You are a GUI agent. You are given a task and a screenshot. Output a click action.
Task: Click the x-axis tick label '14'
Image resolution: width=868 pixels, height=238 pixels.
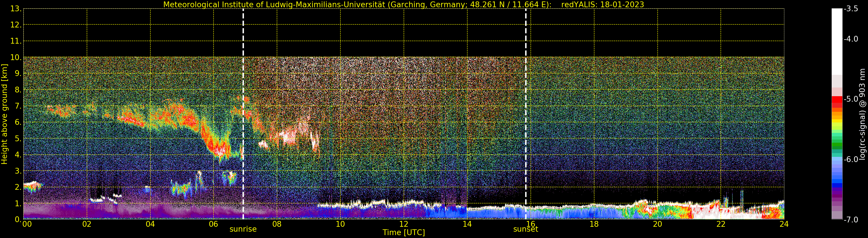pos(467,224)
